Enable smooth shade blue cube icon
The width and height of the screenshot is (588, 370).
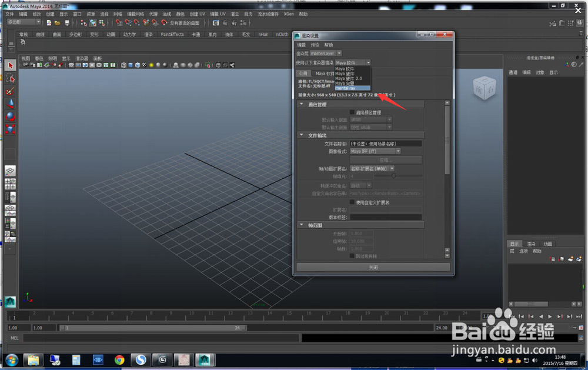coord(131,65)
